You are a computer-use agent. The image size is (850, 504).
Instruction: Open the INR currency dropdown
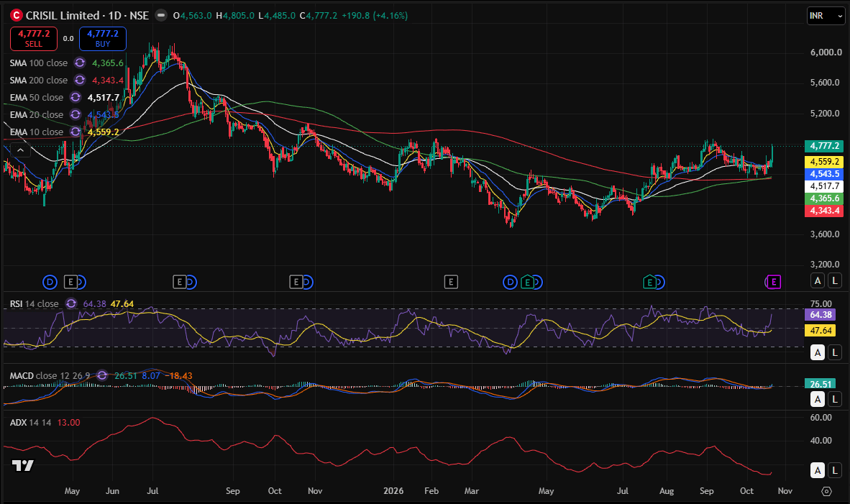click(826, 16)
